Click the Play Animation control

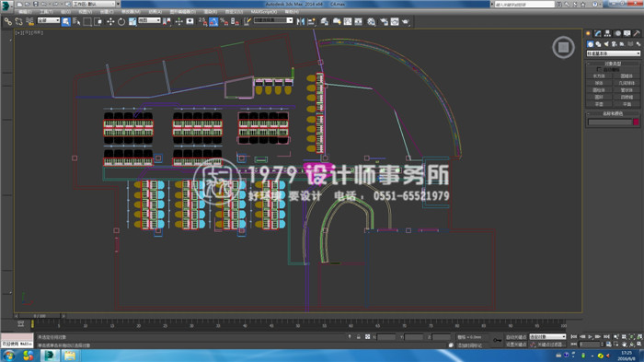click(591, 337)
